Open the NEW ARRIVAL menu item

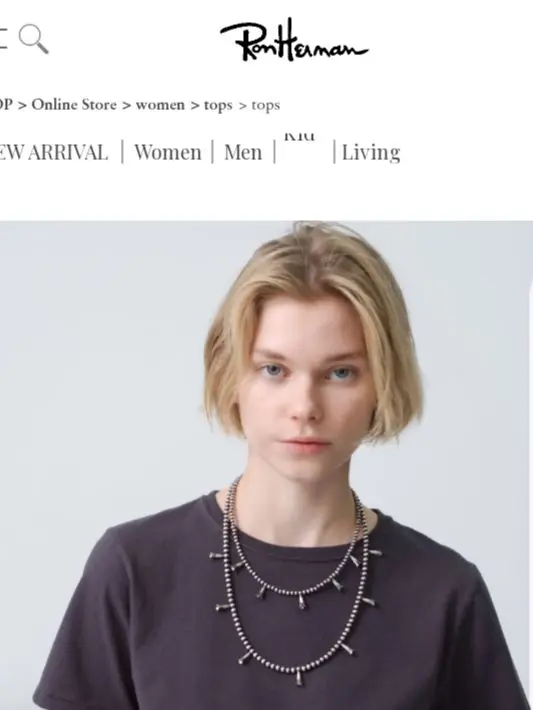(54, 152)
